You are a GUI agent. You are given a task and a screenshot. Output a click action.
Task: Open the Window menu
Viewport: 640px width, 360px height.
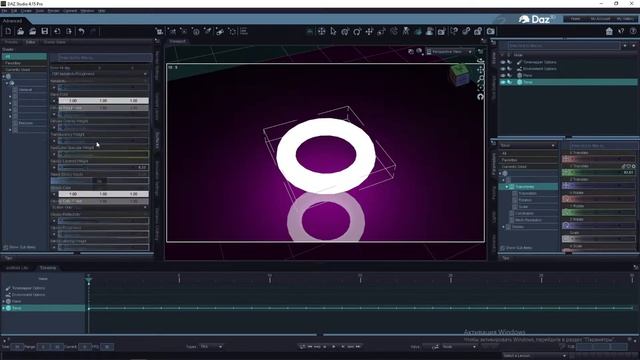[x=87, y=11]
